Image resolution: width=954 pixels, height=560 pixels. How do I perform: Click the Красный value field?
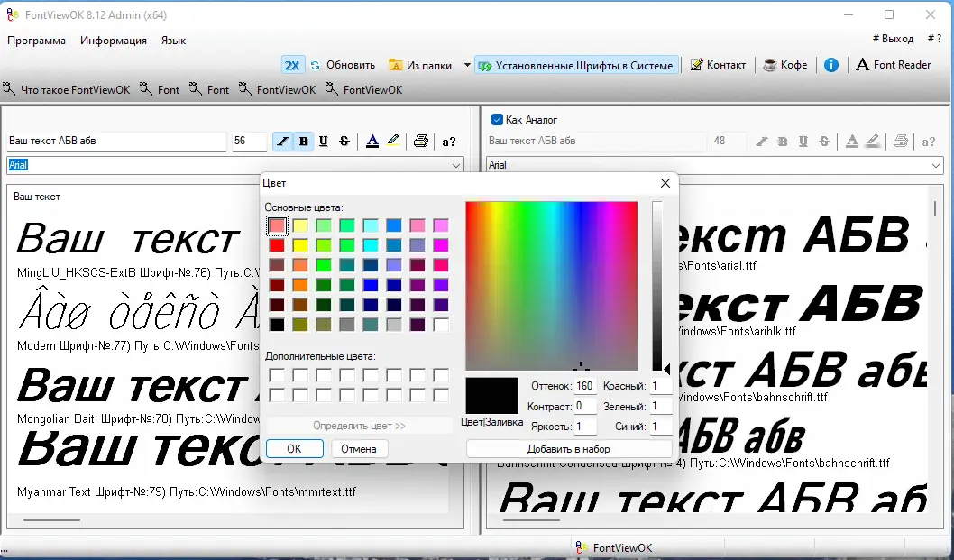click(660, 386)
